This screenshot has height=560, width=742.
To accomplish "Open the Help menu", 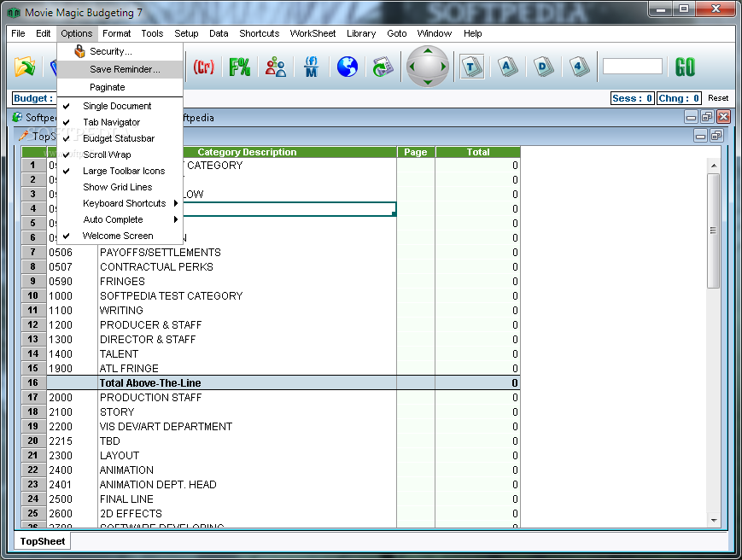I will click(473, 33).
